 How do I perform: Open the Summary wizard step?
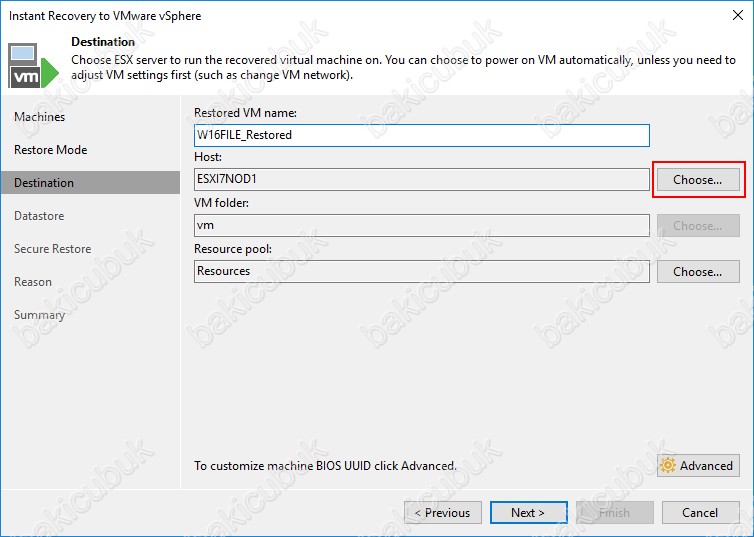click(39, 315)
